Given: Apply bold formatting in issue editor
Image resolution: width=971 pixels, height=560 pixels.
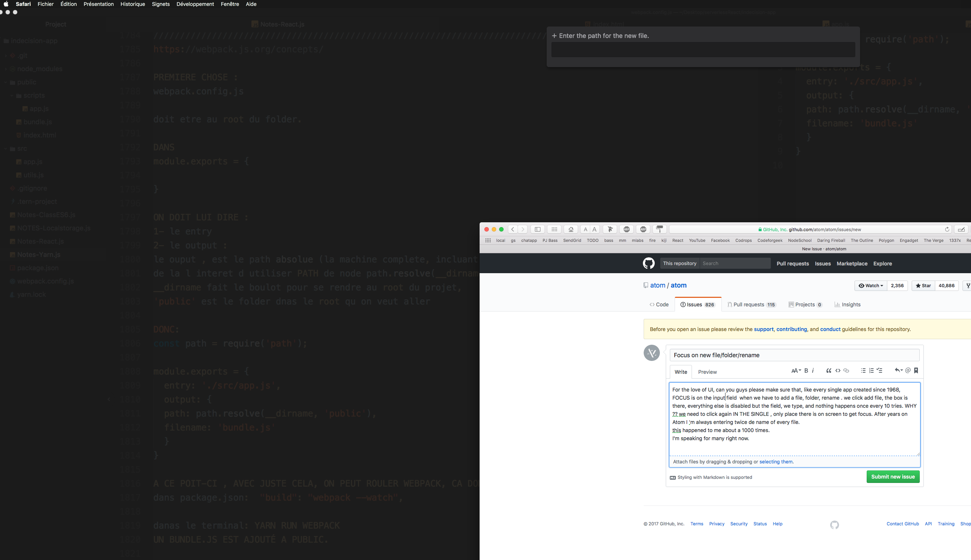Looking at the screenshot, I should point(807,371).
